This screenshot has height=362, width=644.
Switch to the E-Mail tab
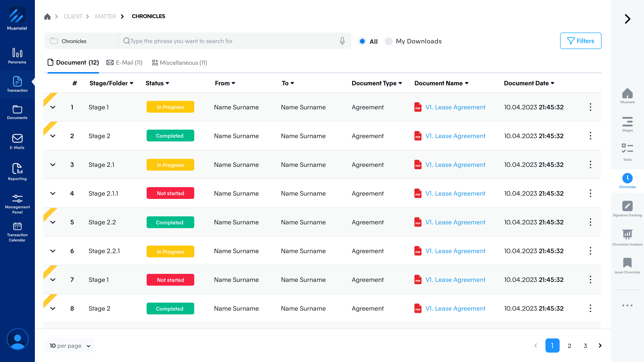124,63
